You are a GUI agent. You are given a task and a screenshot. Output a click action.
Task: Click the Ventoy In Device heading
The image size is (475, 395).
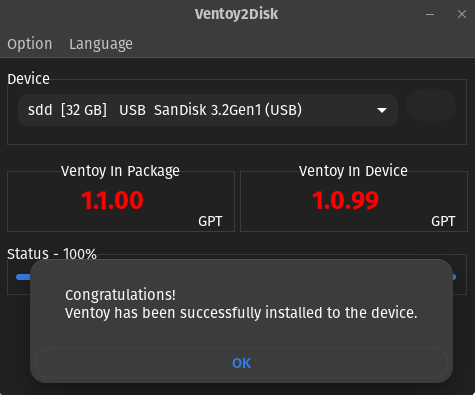(353, 171)
